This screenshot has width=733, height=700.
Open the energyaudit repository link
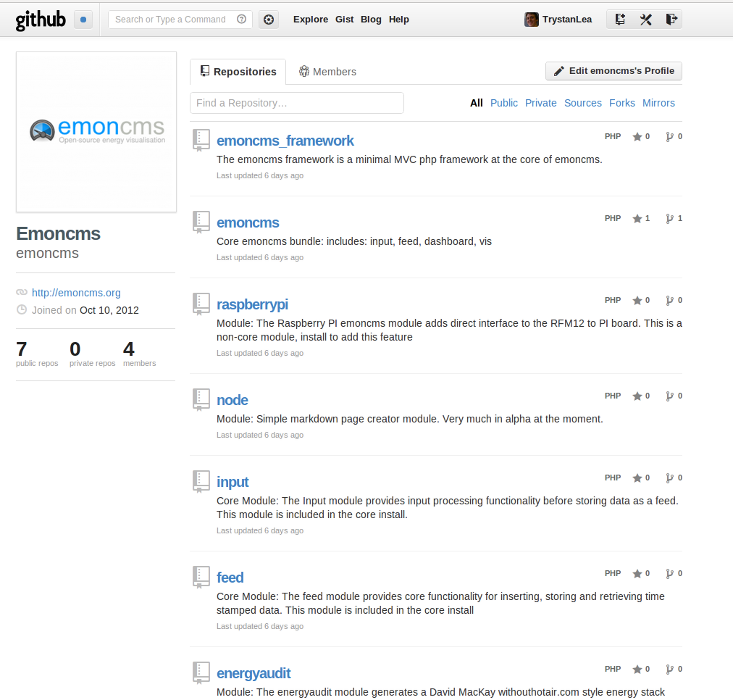tap(254, 673)
